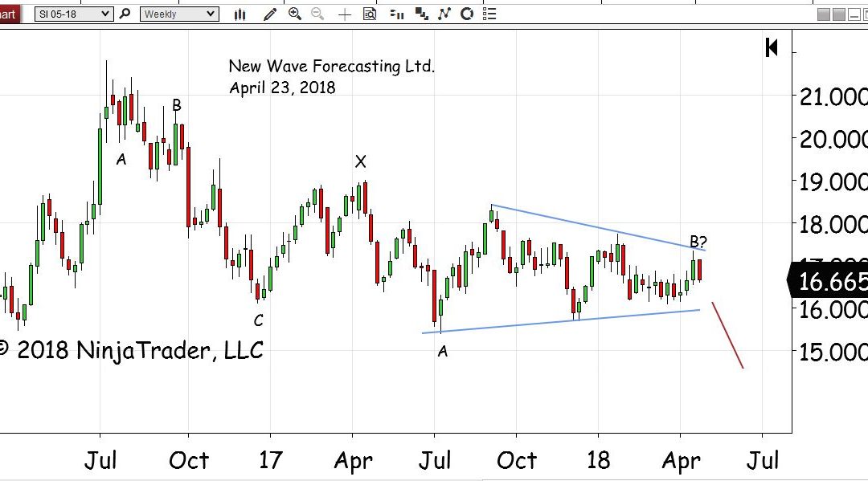Open the SI 05-18 instrument dropdown

pyautogui.click(x=74, y=14)
